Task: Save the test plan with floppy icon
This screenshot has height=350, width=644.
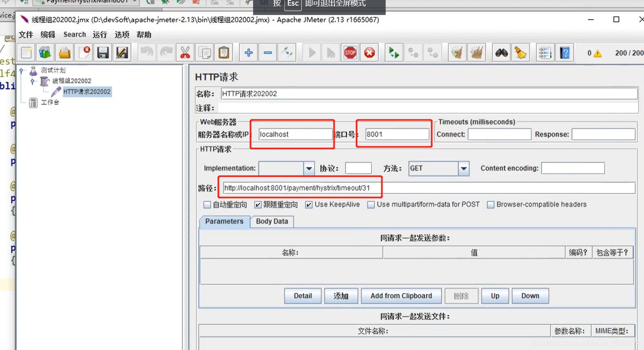Action: click(103, 53)
